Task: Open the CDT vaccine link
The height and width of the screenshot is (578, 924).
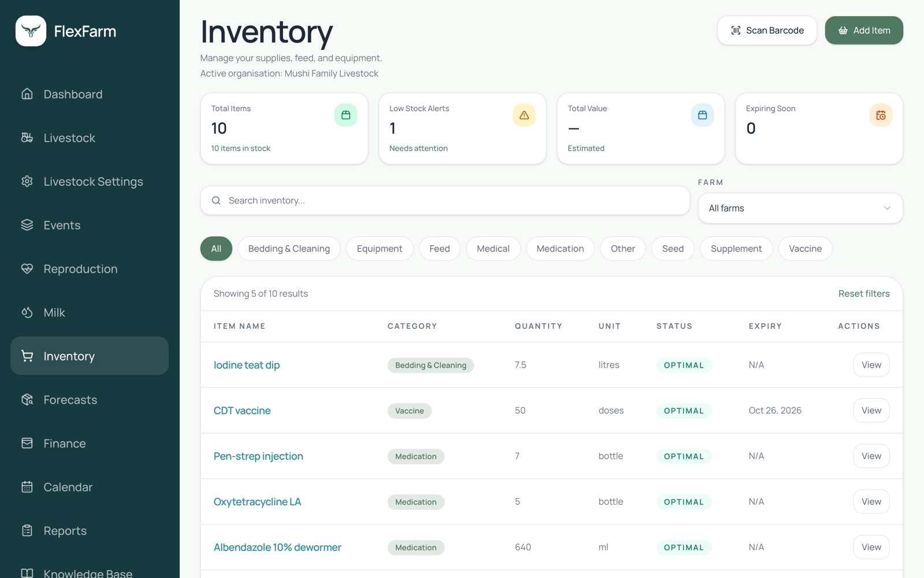Action: [242, 410]
